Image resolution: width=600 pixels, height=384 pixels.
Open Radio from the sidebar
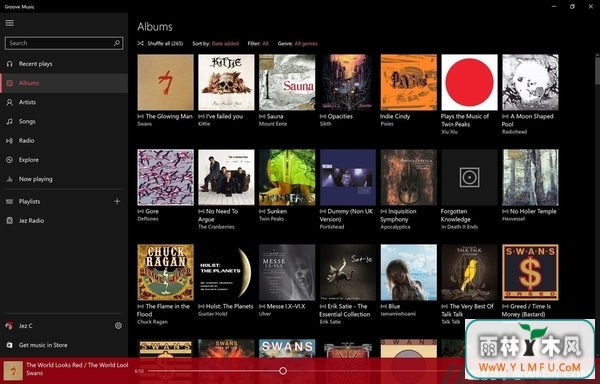click(x=64, y=140)
